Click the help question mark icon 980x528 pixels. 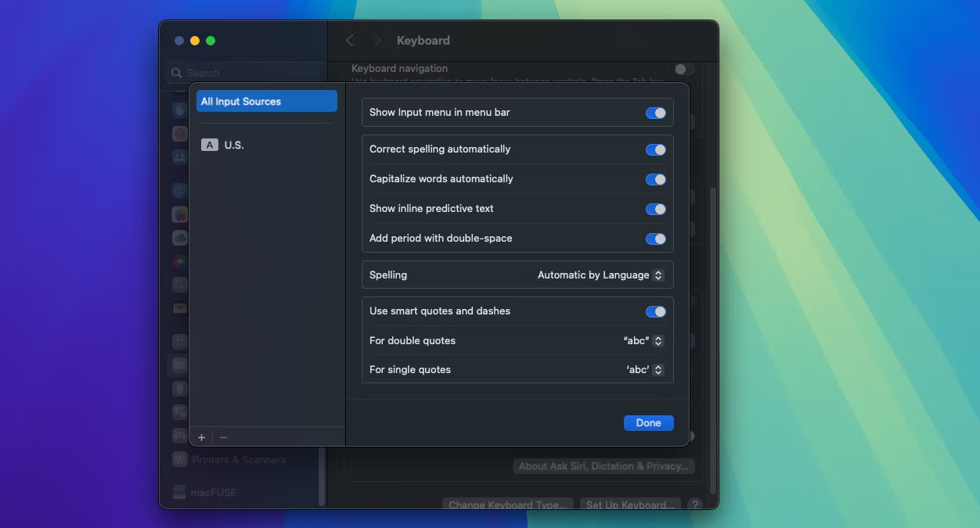(x=695, y=505)
